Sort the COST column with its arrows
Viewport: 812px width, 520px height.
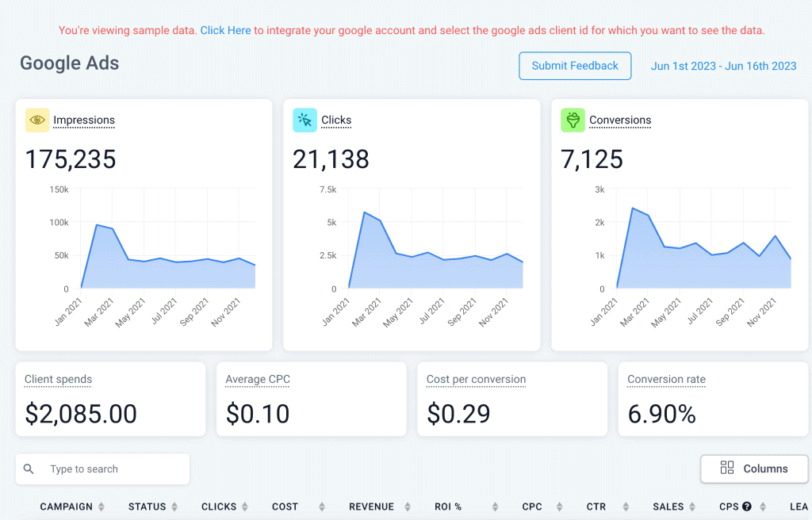(320, 507)
